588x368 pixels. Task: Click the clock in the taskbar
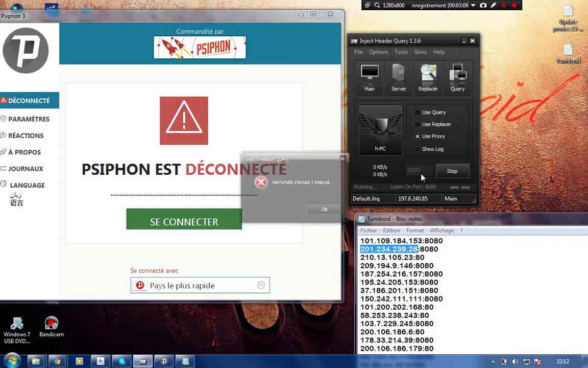(562, 361)
